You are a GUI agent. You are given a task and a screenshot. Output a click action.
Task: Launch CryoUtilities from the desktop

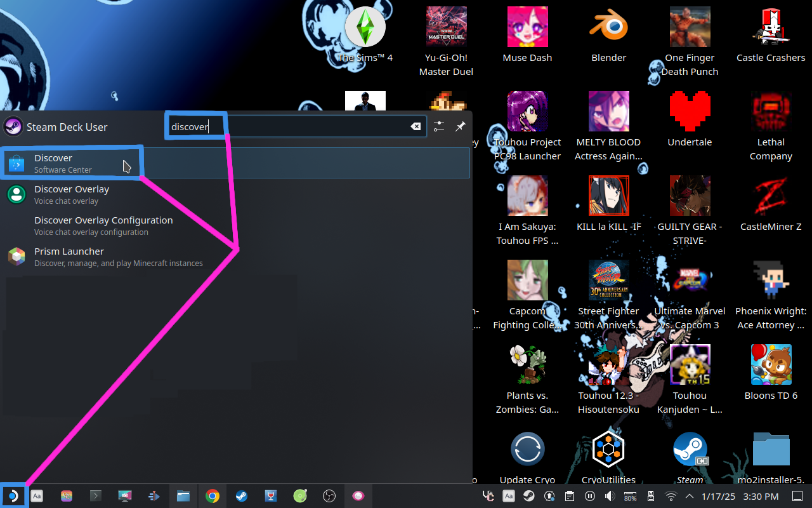[609, 457]
